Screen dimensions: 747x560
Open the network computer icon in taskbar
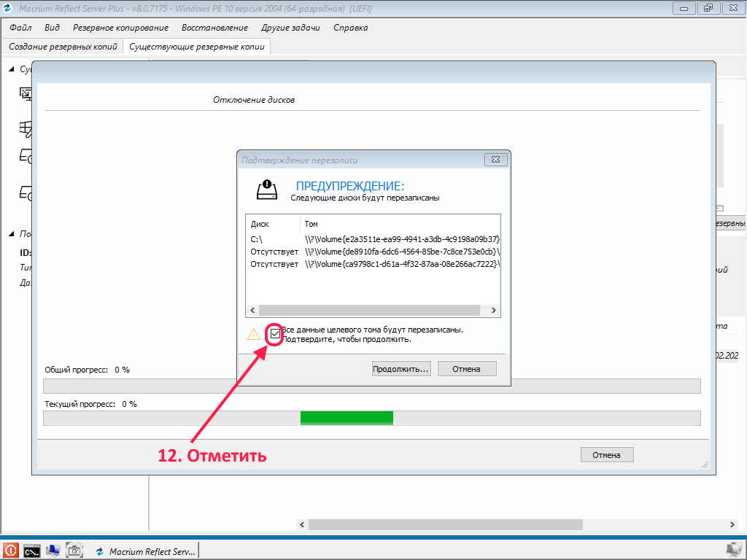[x=53, y=551]
